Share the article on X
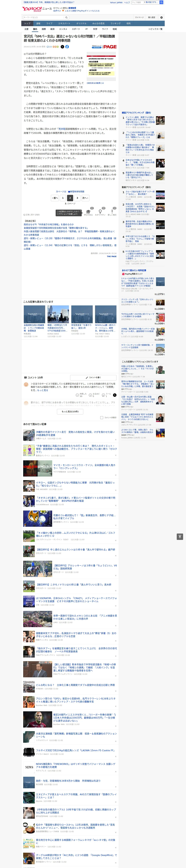This screenshot has height=868, width=186. click(x=62, y=47)
